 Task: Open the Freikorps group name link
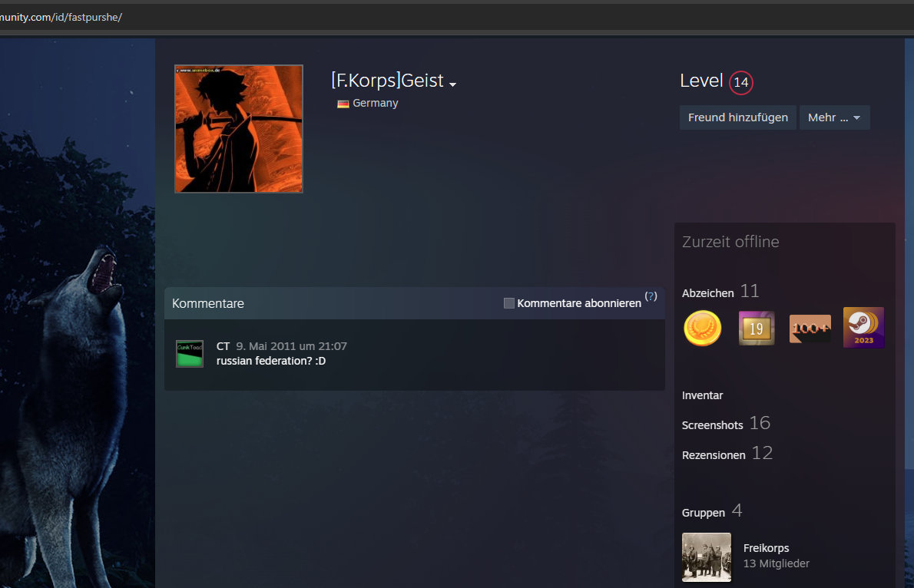point(767,548)
